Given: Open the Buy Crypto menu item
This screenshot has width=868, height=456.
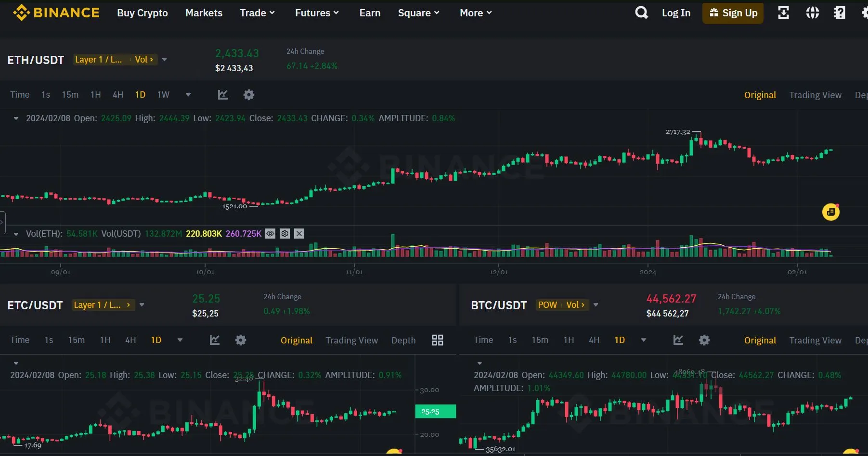Looking at the screenshot, I should pos(143,13).
